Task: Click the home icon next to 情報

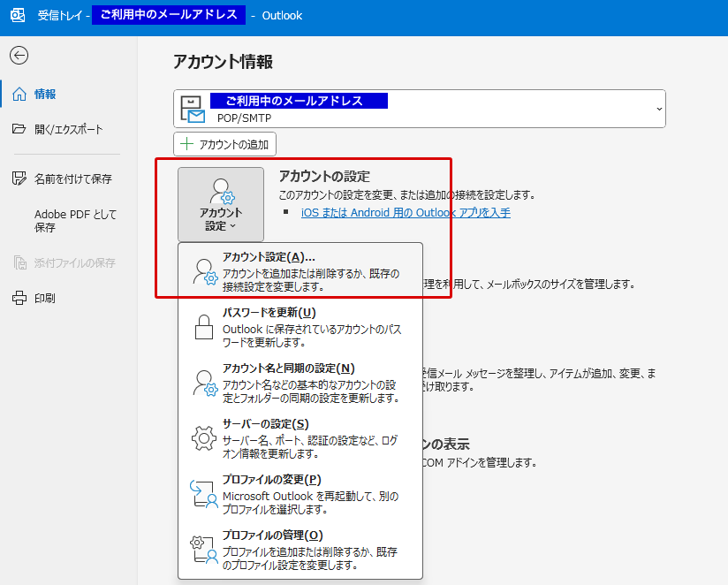Action: 19,94
